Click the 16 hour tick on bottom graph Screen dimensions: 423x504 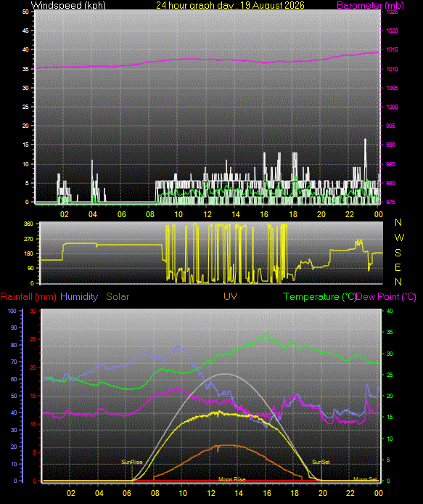(x=267, y=493)
